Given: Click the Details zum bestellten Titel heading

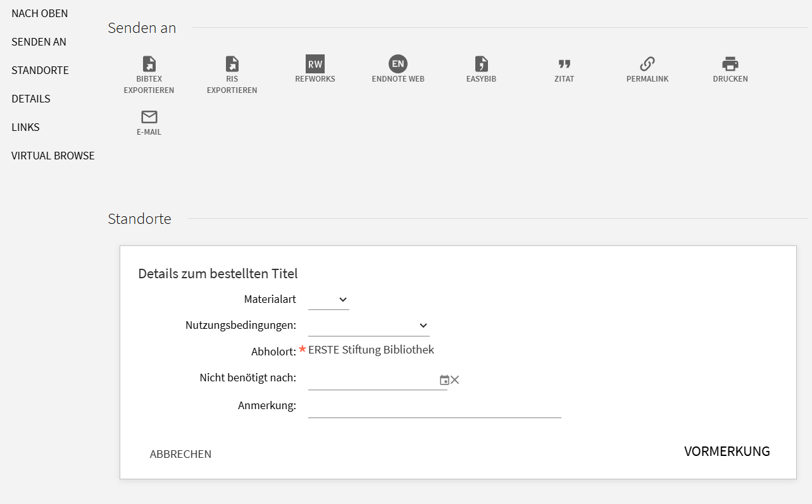Looking at the screenshot, I should point(218,274).
